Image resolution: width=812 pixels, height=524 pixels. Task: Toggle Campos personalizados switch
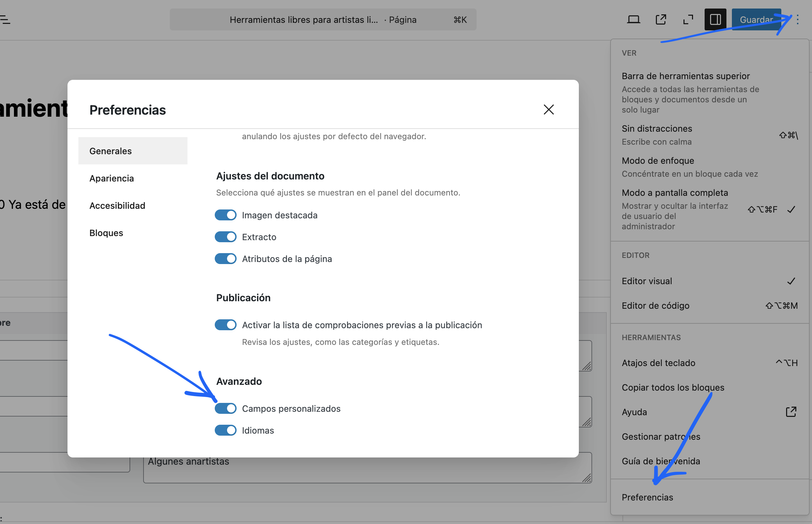click(x=226, y=408)
